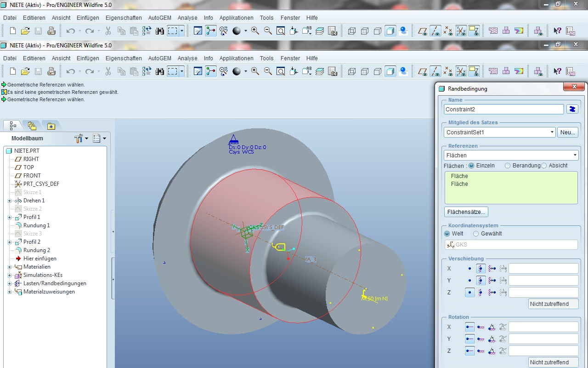Set Rotation Y to free
588x368 pixels.
pos(469,339)
